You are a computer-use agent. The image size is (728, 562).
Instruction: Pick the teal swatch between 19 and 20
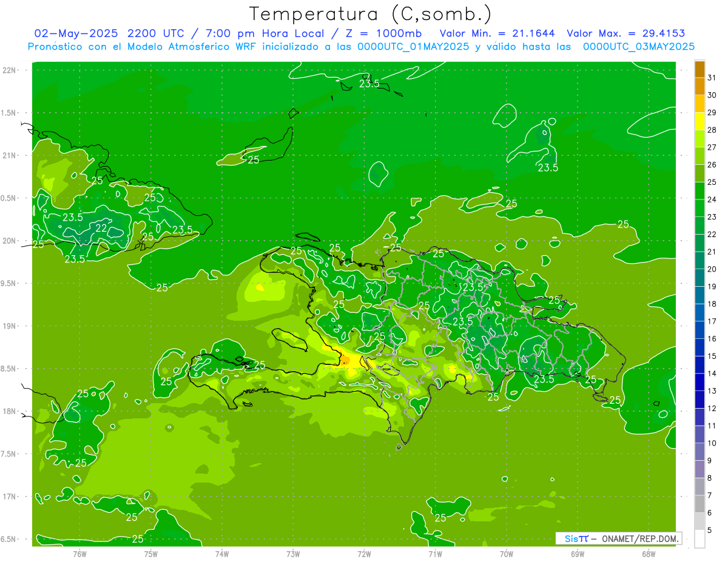point(699,278)
